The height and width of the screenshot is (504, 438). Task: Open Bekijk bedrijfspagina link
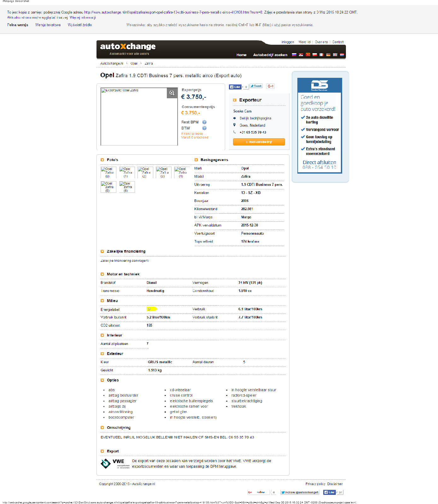click(255, 118)
